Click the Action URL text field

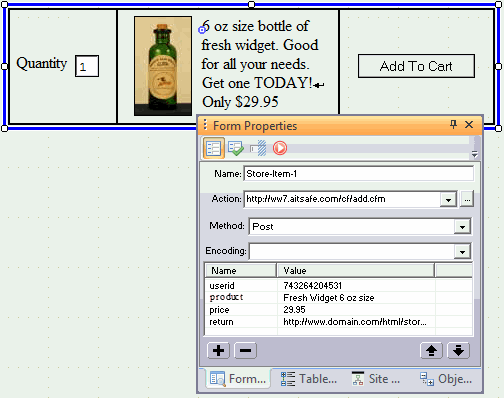point(342,199)
